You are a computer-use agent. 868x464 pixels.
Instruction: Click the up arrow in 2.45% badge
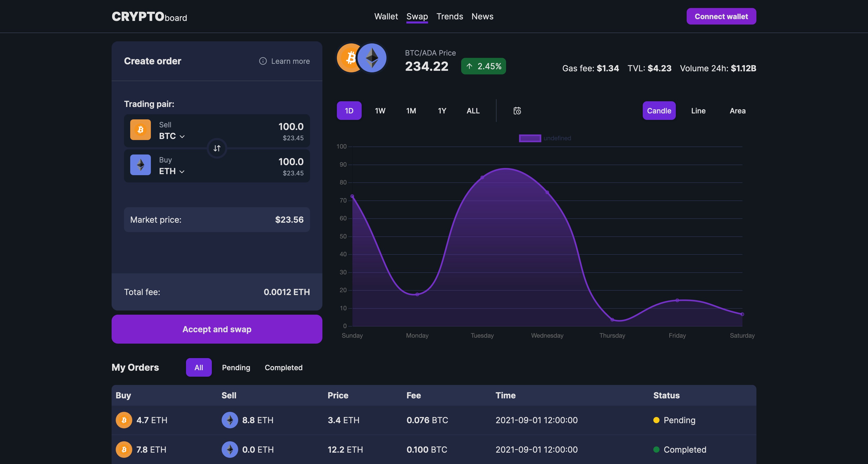(469, 66)
